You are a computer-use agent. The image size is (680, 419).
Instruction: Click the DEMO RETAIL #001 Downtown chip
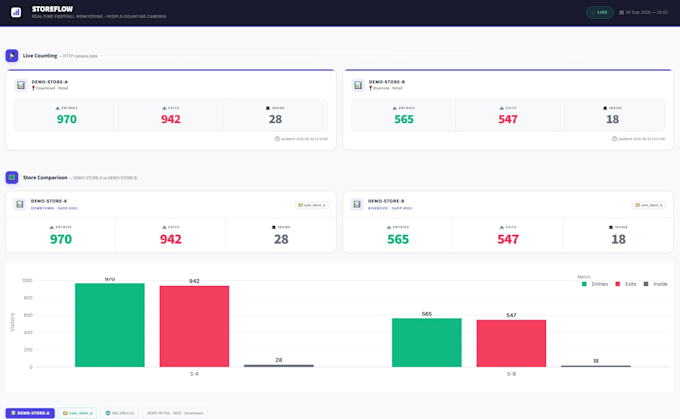pyautogui.click(x=175, y=413)
